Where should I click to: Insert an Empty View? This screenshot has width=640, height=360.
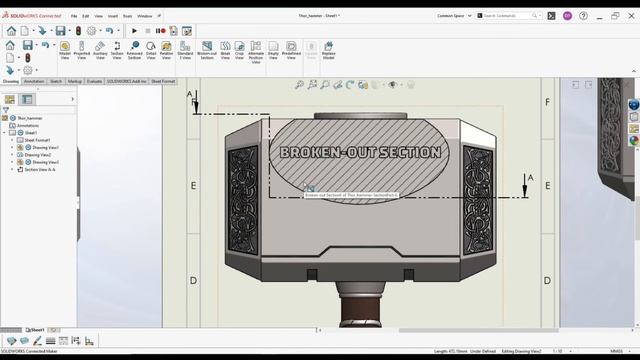[273, 51]
